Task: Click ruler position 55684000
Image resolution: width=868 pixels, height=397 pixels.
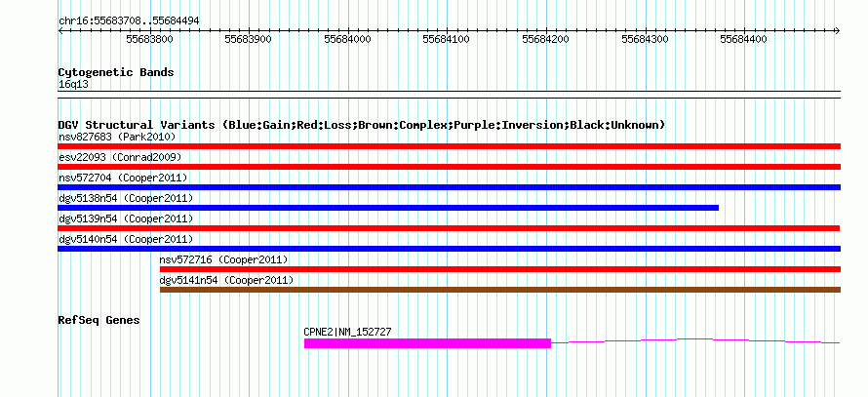Action: pos(347,39)
